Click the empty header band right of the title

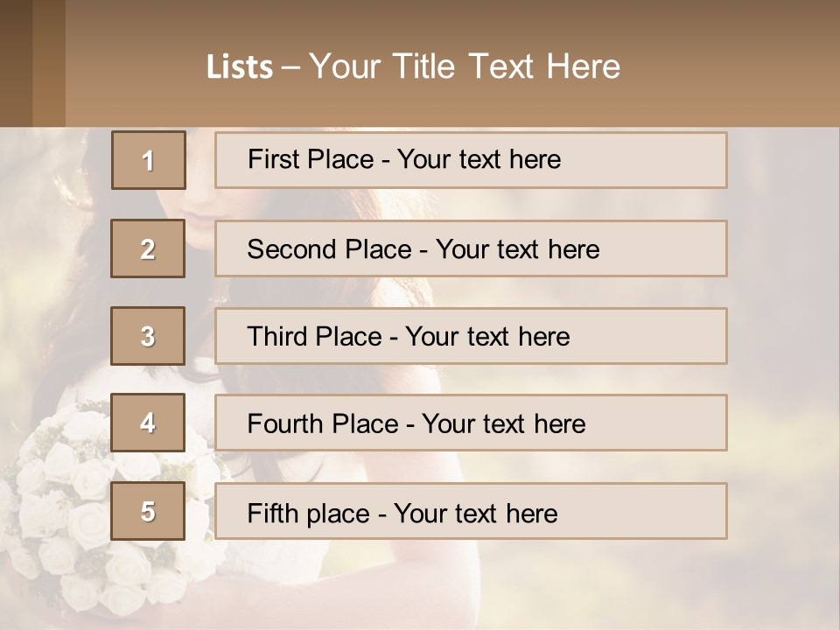coord(735,66)
